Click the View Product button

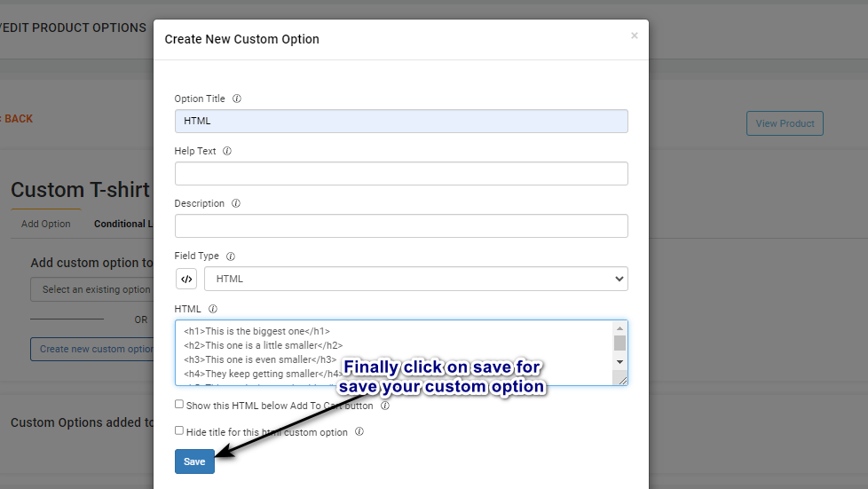pyautogui.click(x=785, y=123)
